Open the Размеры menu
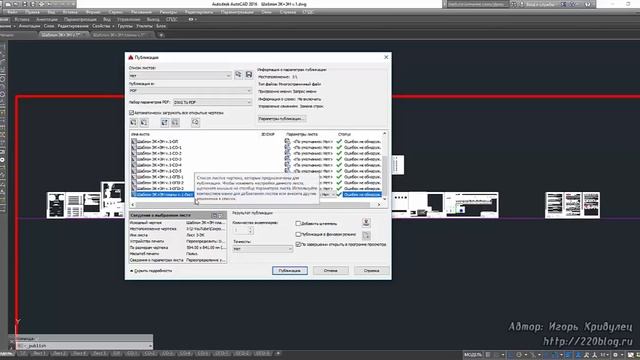Screen dimensions: 640x360 [x=168, y=12]
